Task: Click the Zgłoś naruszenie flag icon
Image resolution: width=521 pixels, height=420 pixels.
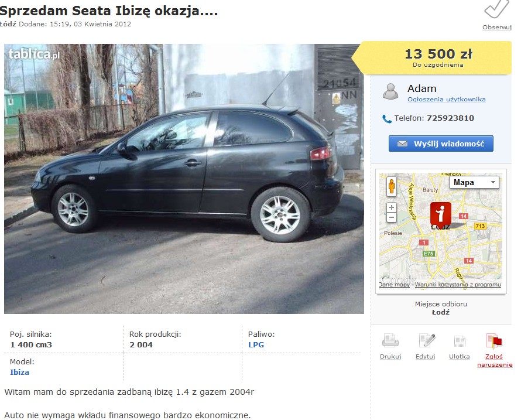Action: (493, 341)
